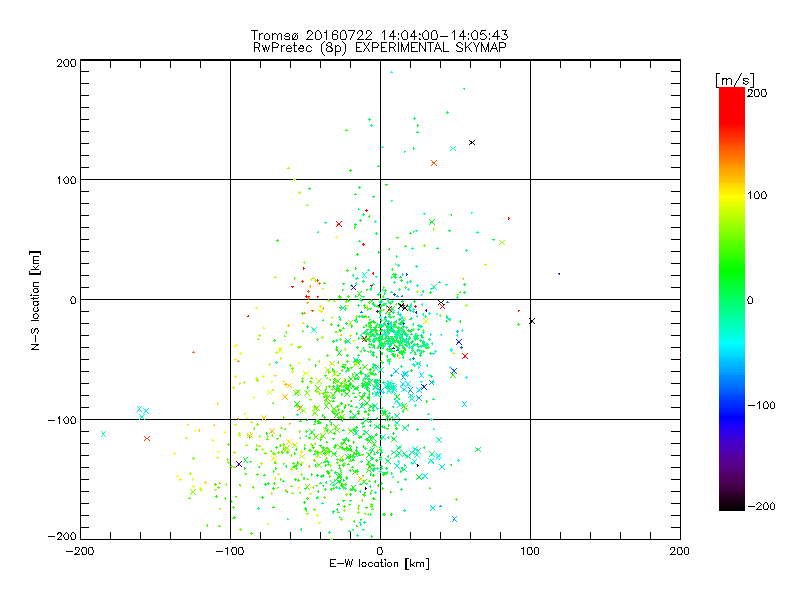Click the purple X marker near -100 km bottom
Image resolution: width=800 pixels, height=600 pixels.
pos(239,464)
